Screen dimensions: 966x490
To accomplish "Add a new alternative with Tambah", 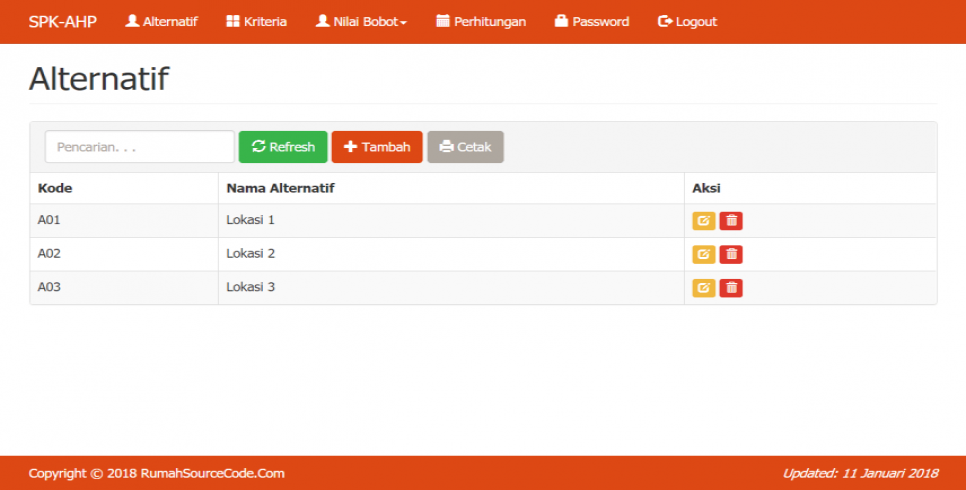I will (377, 147).
